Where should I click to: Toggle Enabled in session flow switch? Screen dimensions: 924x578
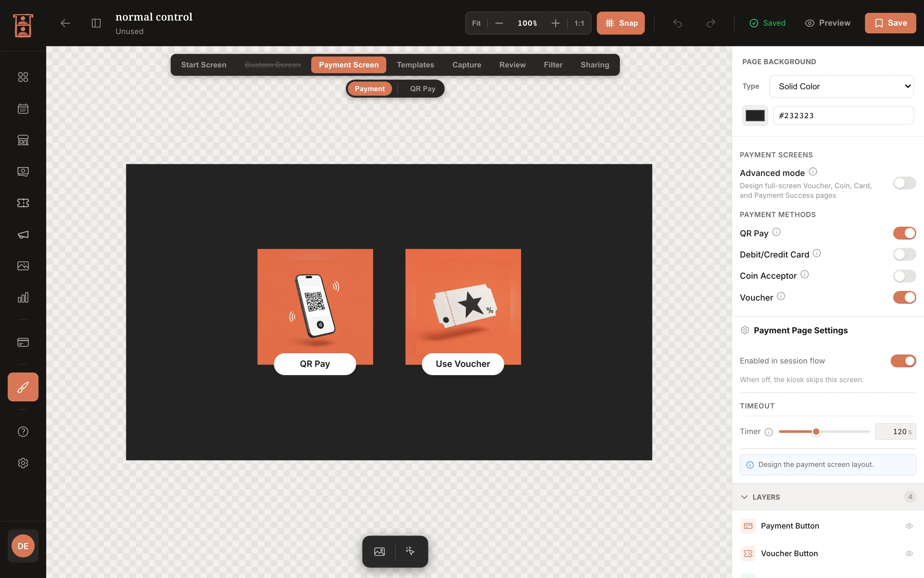click(x=903, y=361)
